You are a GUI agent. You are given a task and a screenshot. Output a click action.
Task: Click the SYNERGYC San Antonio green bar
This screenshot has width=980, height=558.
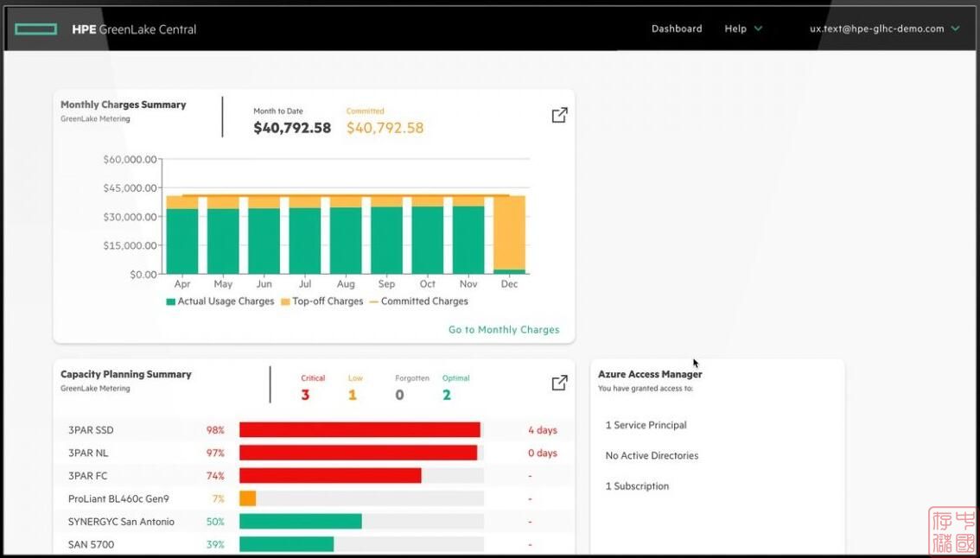tap(300, 522)
